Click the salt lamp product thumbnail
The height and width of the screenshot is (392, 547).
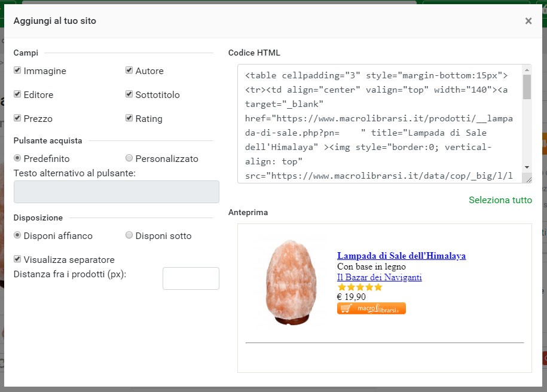291,282
